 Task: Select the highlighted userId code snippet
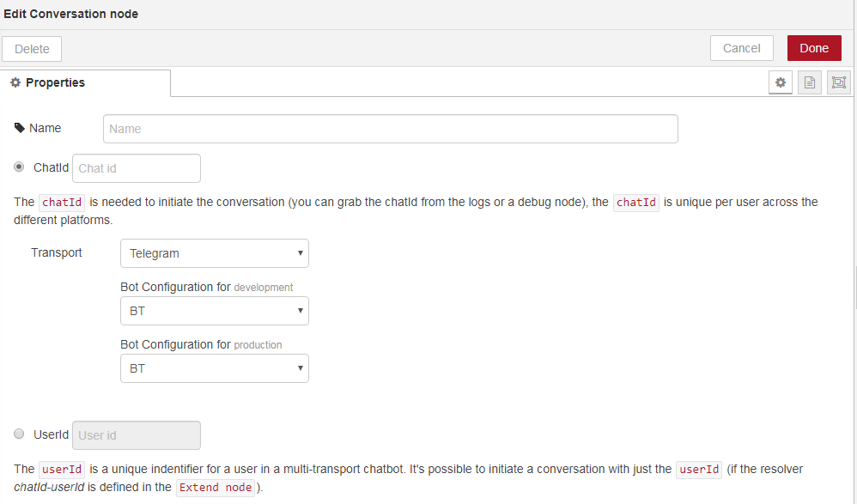(61, 469)
